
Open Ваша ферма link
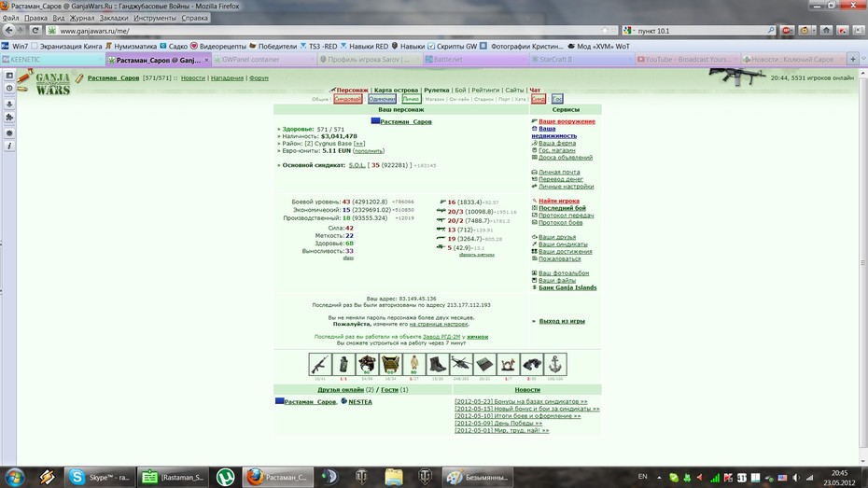point(557,143)
